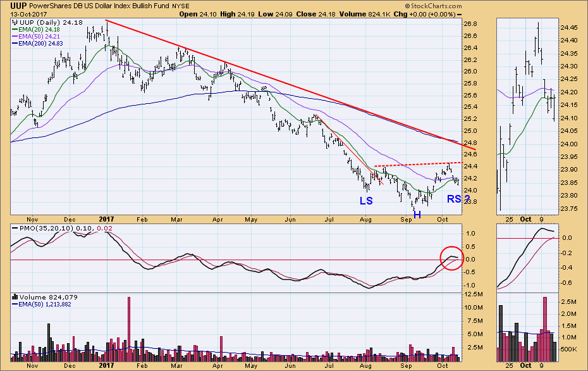This screenshot has height=371, width=588.
Task: Click the blue RS ? annotation
Action: 458,199
